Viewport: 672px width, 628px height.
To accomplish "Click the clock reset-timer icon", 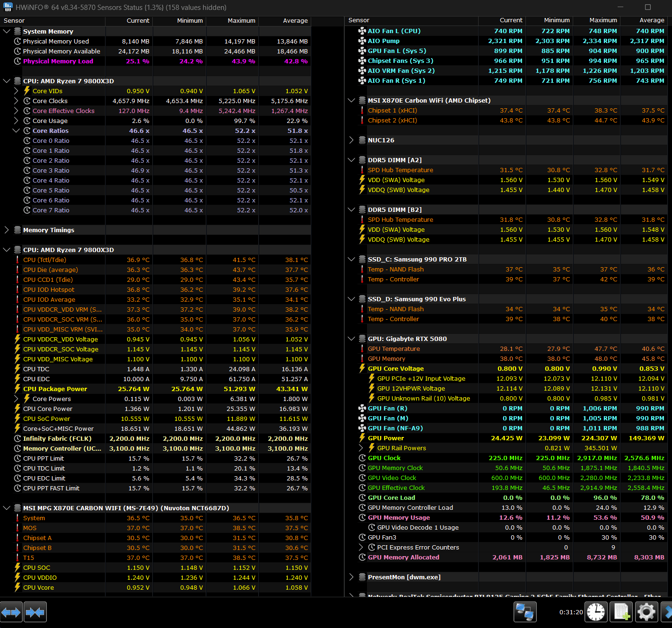I will (x=596, y=612).
